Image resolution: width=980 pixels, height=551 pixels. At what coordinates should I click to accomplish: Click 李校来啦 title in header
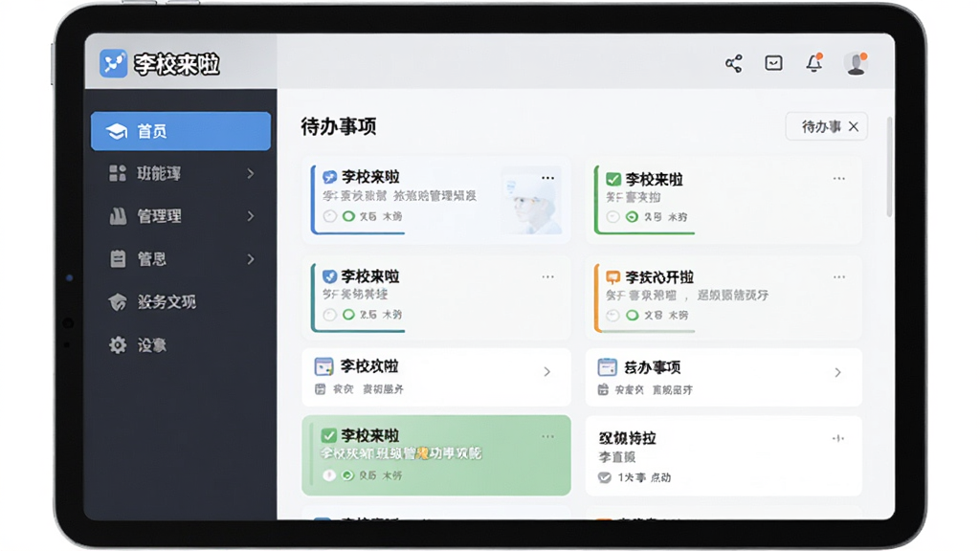click(177, 64)
